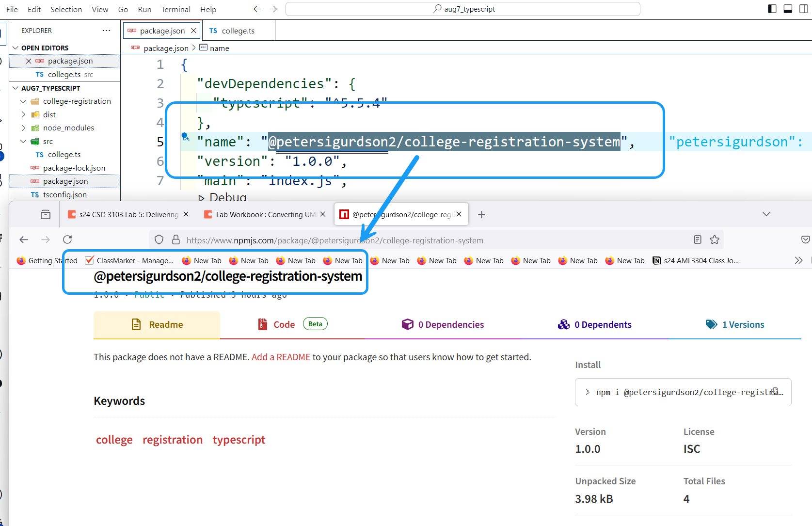Open s24 AML3304 Class bookmark
The height and width of the screenshot is (526, 812).
coord(696,260)
